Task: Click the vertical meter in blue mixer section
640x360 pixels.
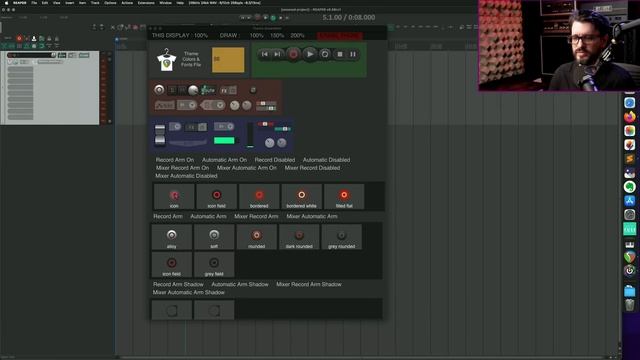Action: 250,135
